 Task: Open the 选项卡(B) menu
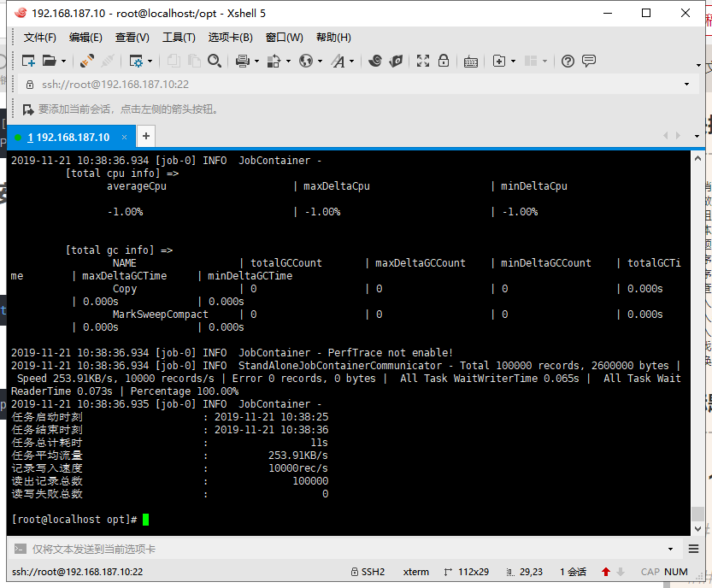click(x=230, y=38)
